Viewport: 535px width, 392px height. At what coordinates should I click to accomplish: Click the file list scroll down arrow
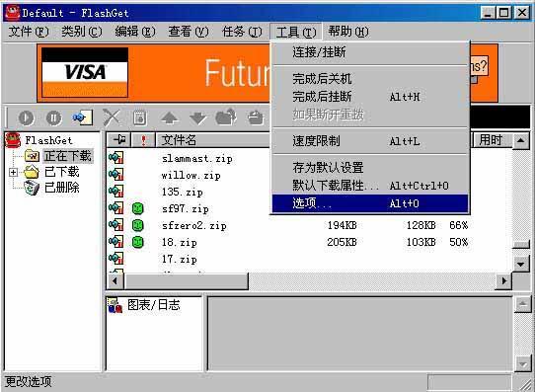[520, 264]
